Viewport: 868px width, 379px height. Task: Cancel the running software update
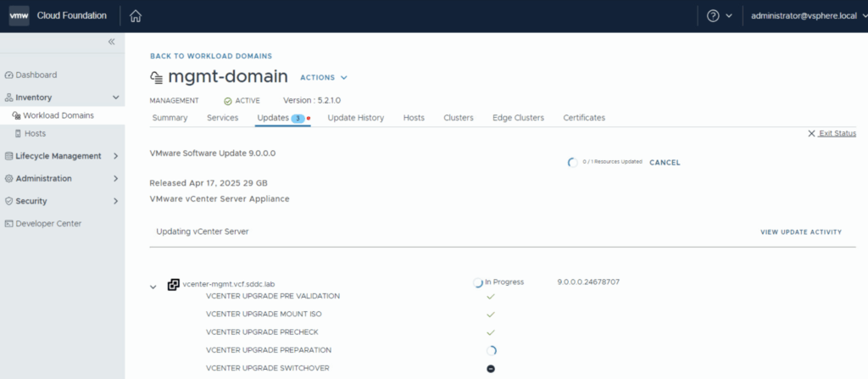[665, 162]
